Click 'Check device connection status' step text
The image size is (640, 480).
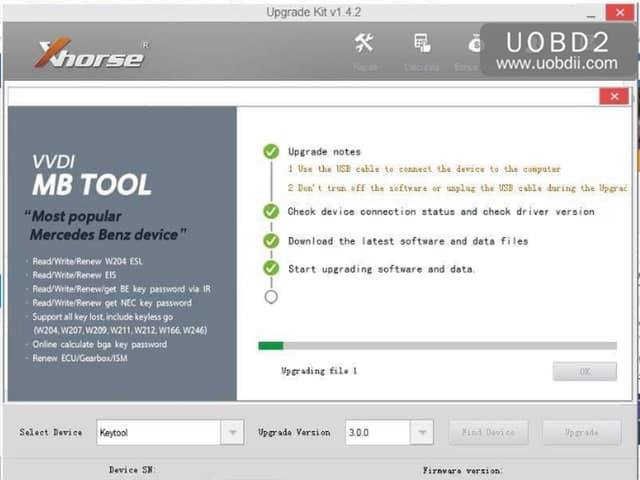(x=441, y=211)
